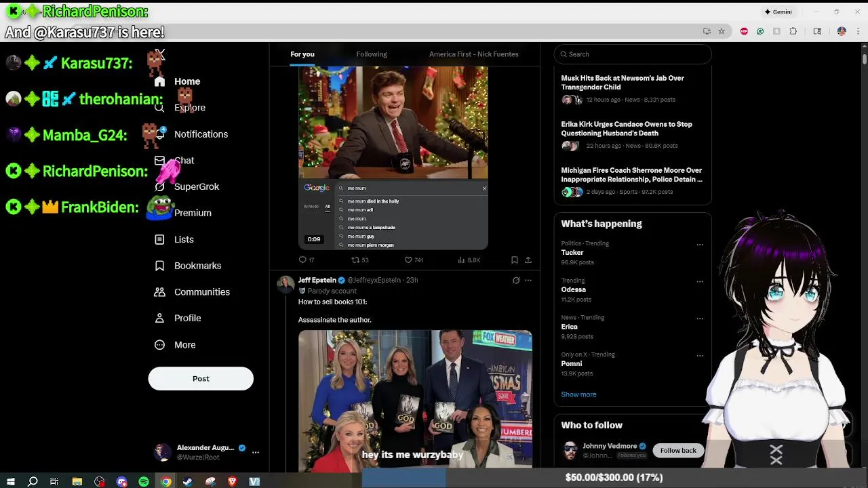Image resolution: width=868 pixels, height=488 pixels.
Task: View analytics for post with 8.8K views
Action: [469, 260]
